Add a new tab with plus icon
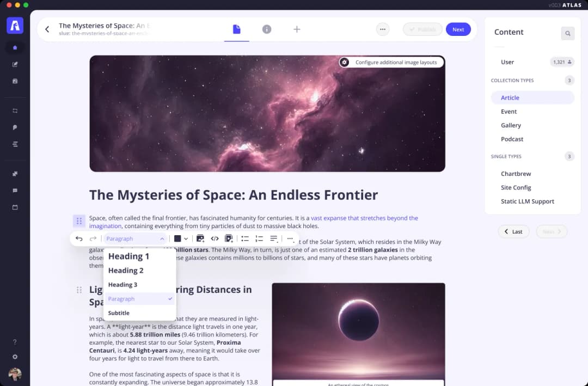This screenshot has height=386, width=588. (297, 29)
